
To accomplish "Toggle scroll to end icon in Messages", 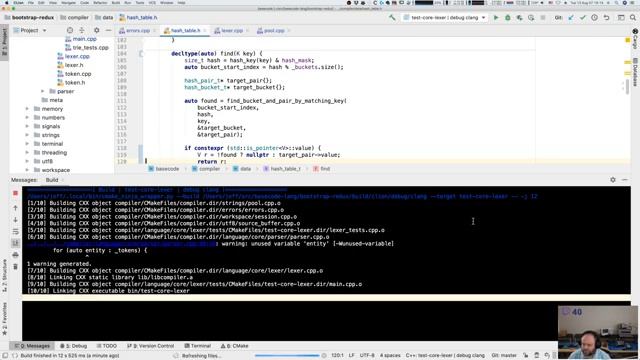I will point(16,243).
